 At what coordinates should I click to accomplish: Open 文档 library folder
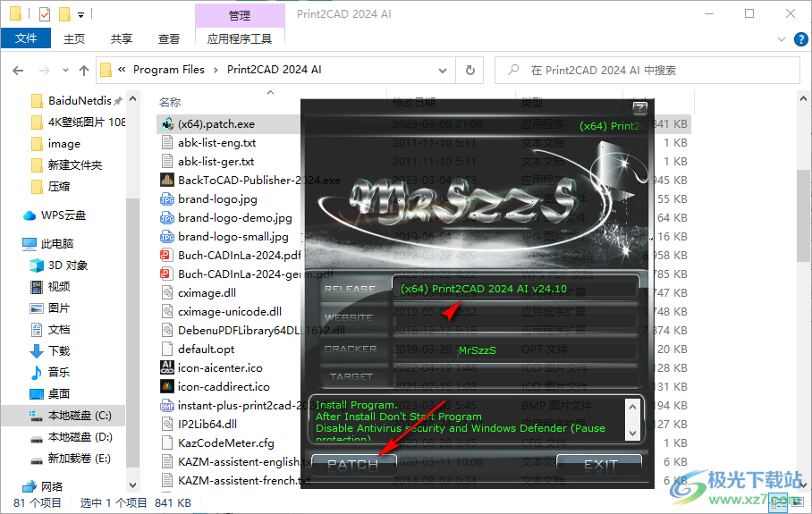50,329
